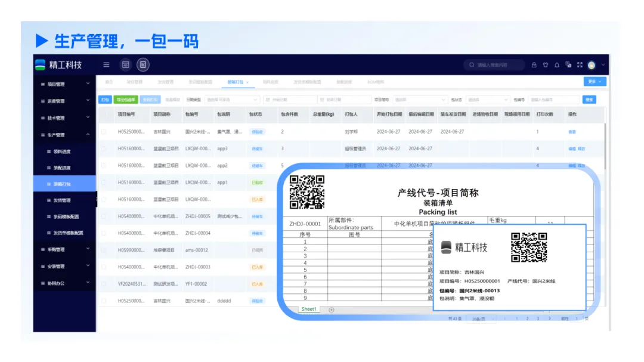Click the code window icon in top bar

(126, 64)
